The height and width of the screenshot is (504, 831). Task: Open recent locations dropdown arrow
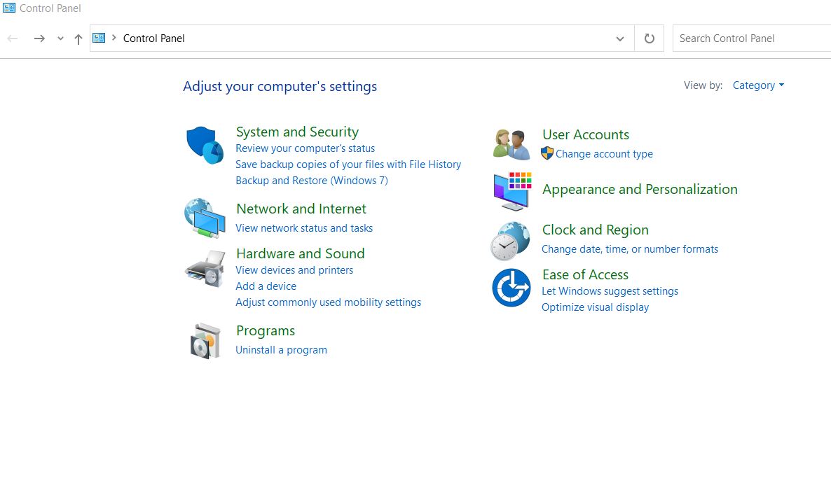(60, 38)
